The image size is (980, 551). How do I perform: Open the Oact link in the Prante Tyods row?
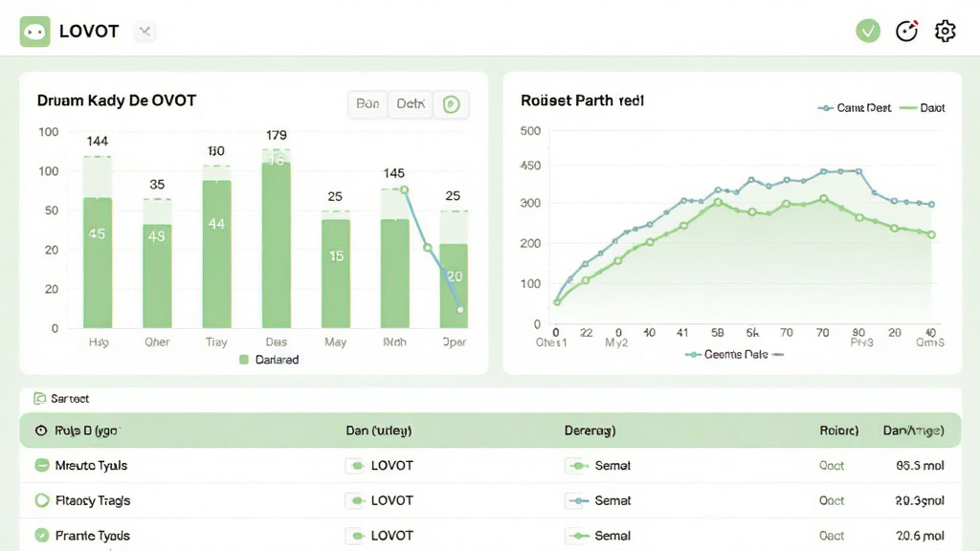tap(832, 536)
